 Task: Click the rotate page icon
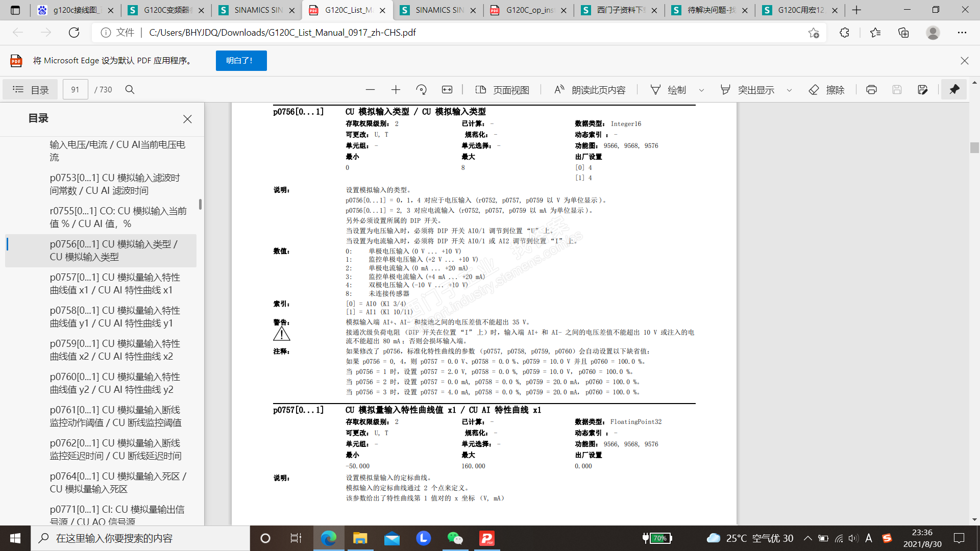tap(421, 90)
